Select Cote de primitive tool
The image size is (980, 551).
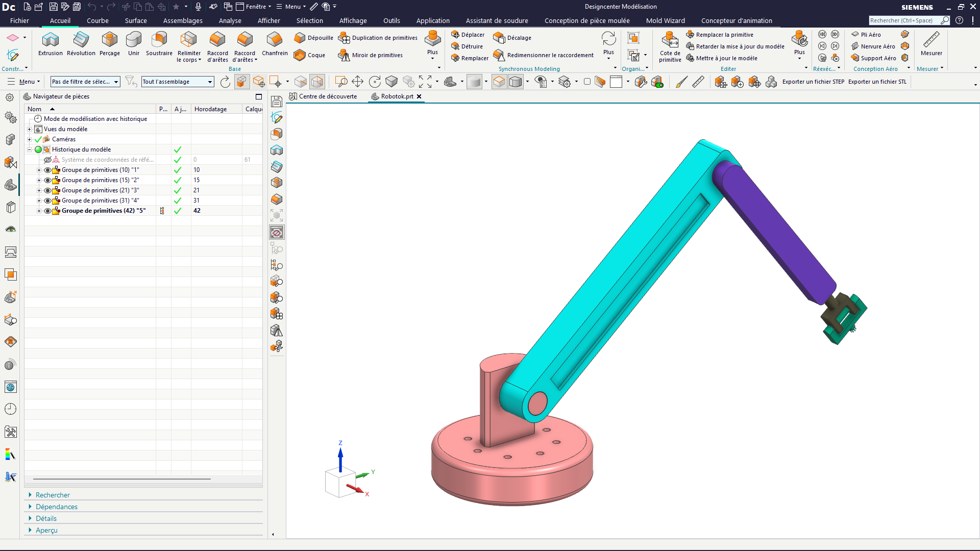pos(670,47)
